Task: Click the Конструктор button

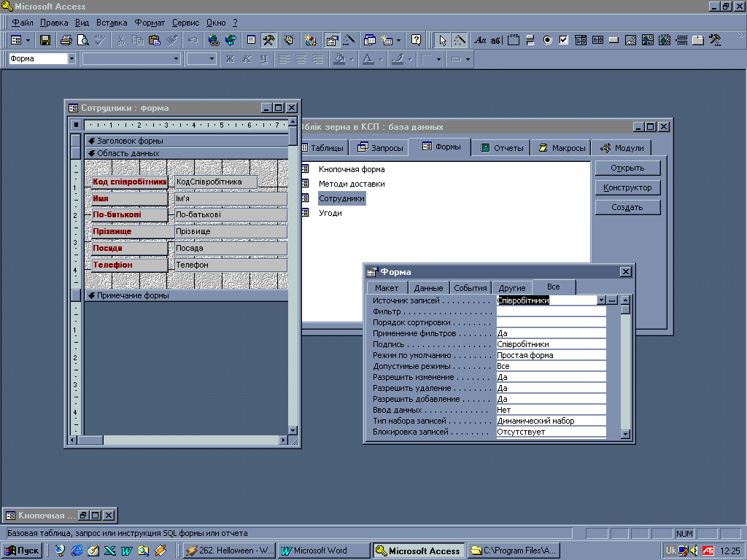Action: click(x=627, y=187)
